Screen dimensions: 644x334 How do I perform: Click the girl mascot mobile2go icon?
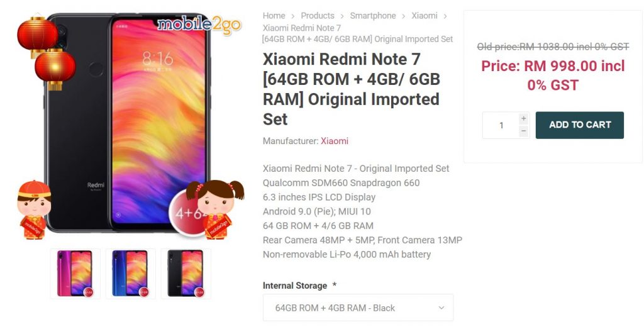point(215,209)
